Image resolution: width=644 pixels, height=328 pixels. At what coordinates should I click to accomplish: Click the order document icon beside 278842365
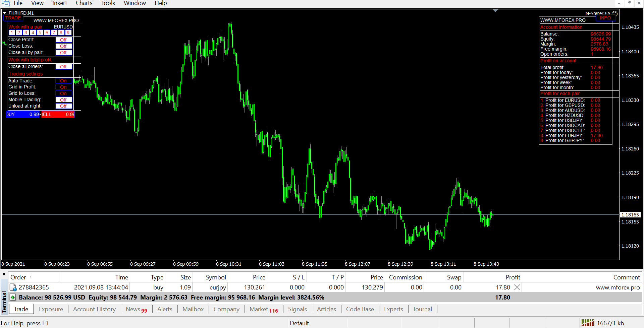point(13,287)
